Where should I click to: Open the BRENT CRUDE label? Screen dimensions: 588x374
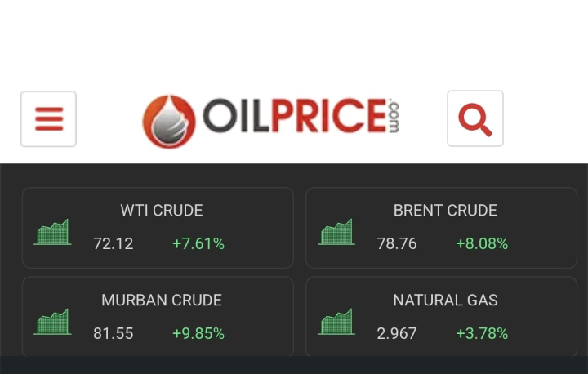pos(445,211)
